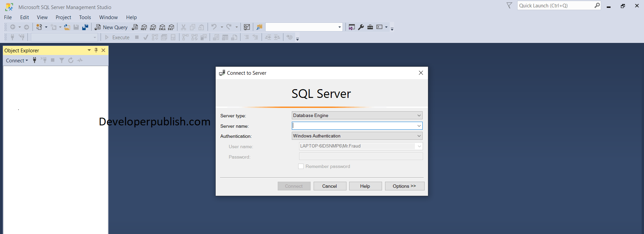Screen dimensions: 644x234
Task: Pin the Object Explorer panel
Action: point(96,50)
